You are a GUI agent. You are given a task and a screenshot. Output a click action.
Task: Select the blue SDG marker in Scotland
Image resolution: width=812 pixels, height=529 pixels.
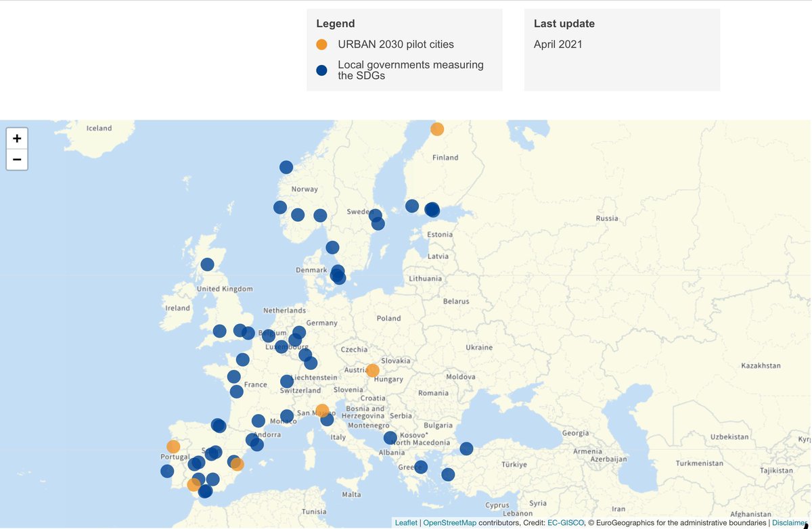(x=208, y=264)
